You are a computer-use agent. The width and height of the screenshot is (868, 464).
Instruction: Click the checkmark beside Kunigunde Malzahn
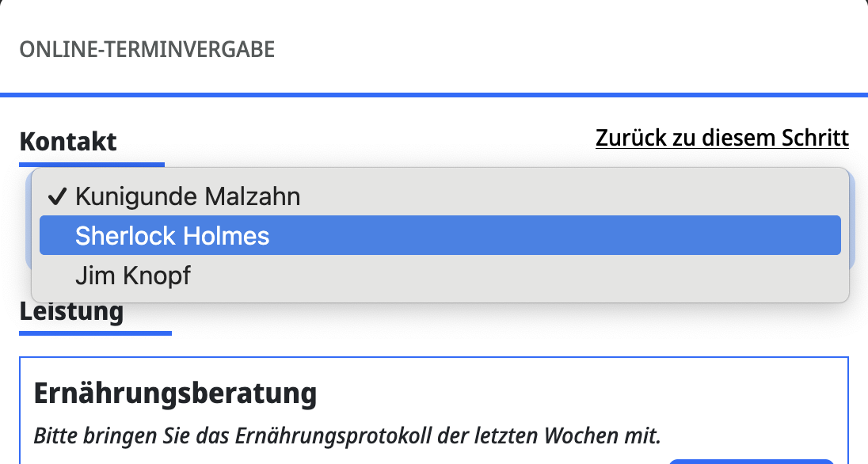coord(56,196)
